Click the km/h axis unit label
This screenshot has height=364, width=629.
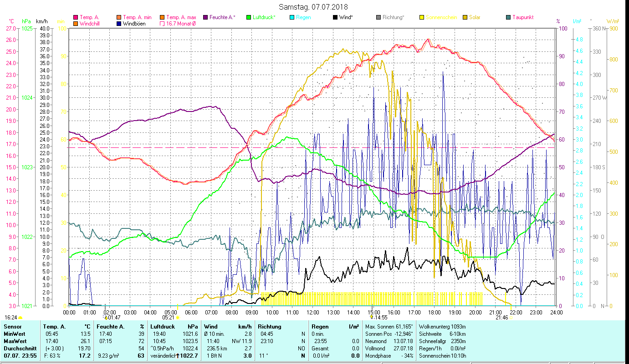point(41,21)
